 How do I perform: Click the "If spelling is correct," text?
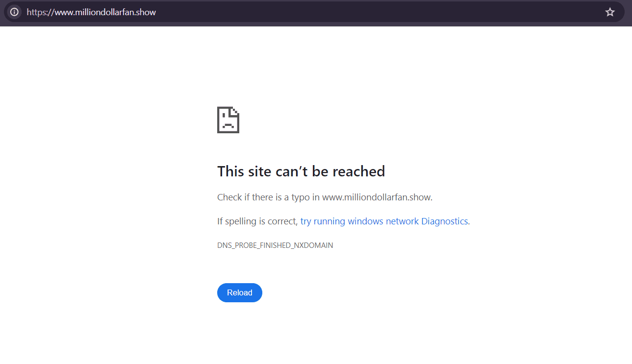point(257,221)
